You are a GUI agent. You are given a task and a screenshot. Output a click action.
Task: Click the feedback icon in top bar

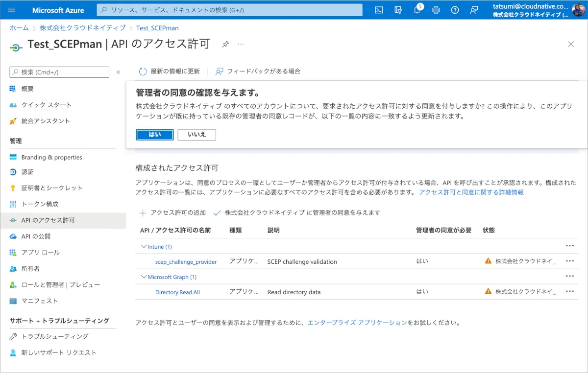474,10
